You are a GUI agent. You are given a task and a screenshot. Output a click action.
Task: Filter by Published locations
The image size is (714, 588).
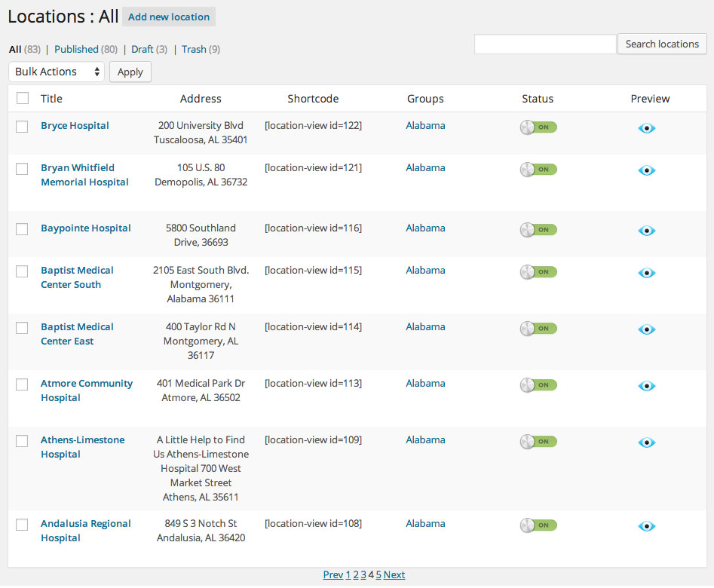(x=76, y=49)
